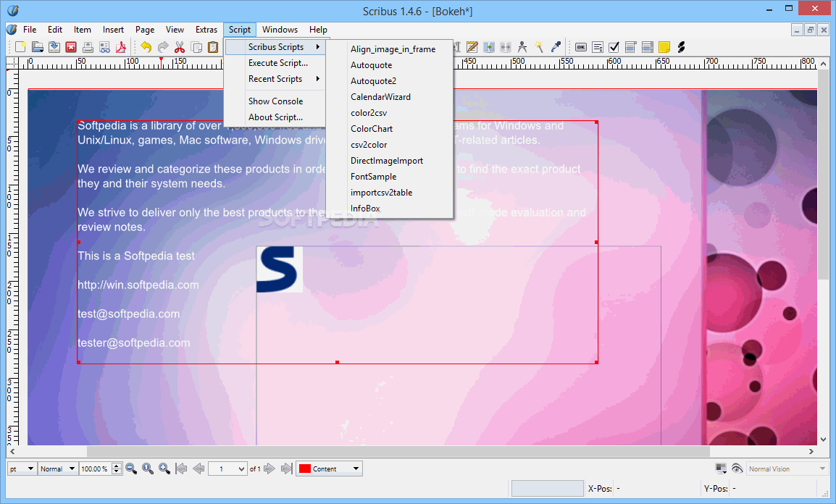Open the View menu
This screenshot has height=504, width=836.
point(175,30)
